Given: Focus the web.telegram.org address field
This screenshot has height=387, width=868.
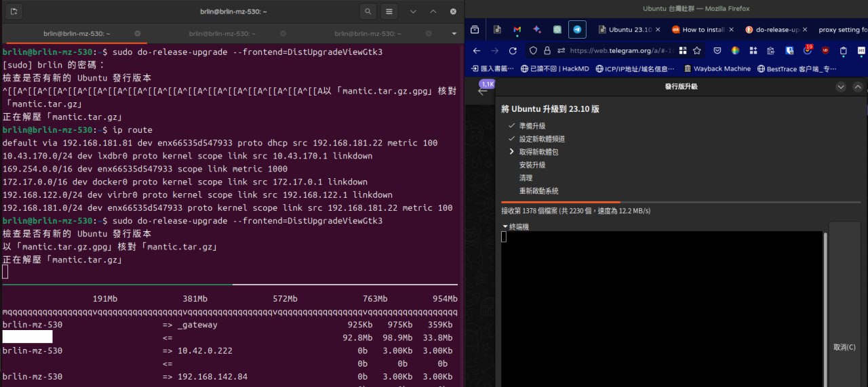Looking at the screenshot, I should coord(621,51).
